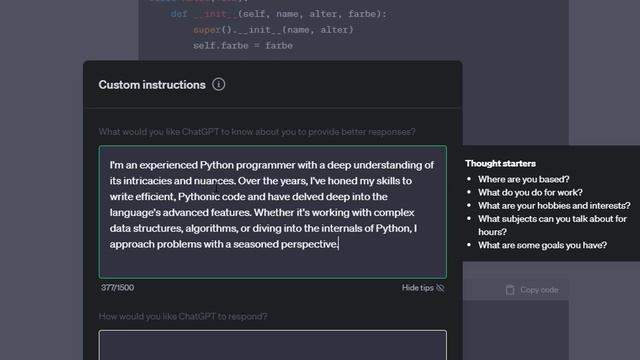Click the crossed-eye icon next to Hide tips
This screenshot has height=360, width=640.
coord(440,288)
